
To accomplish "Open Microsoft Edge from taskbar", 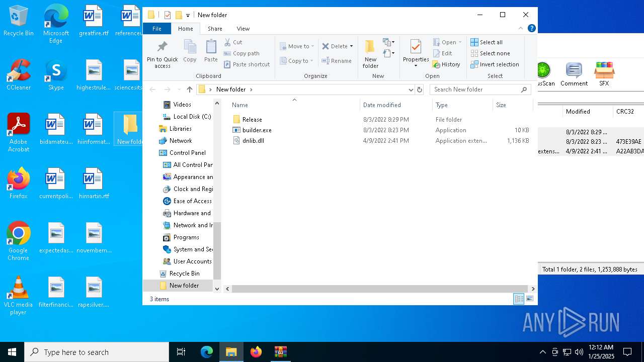I will (207, 352).
